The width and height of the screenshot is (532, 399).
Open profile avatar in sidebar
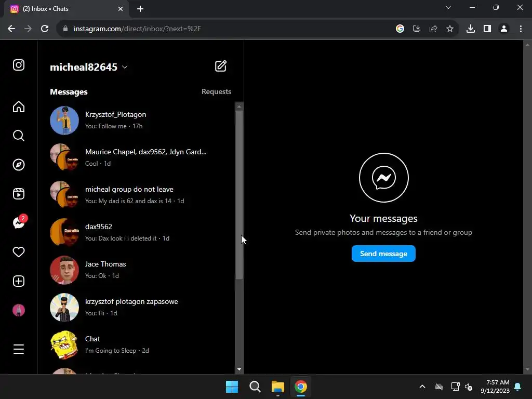point(19,310)
